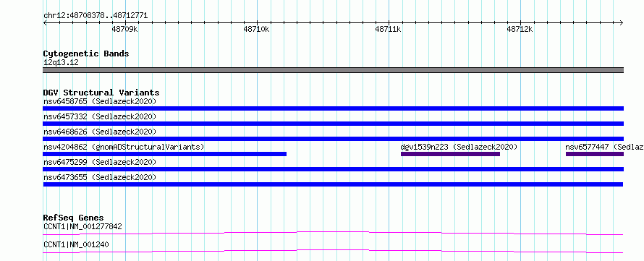
Task: Click the NM_001277842 magenta transcript line
Action: (x=333, y=233)
